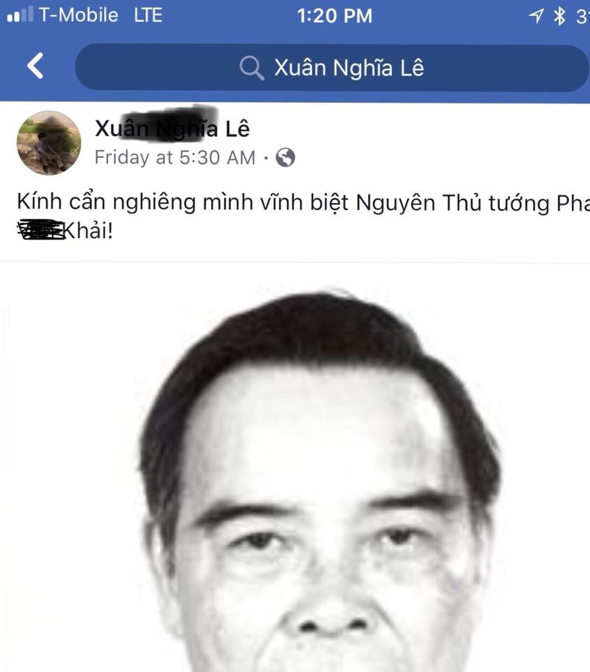
Task: Tap the 1:20 PM status bar clock
Action: pos(335,16)
